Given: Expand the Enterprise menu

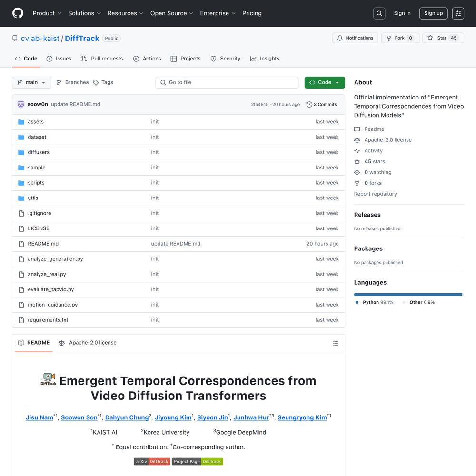Looking at the screenshot, I should (x=218, y=13).
